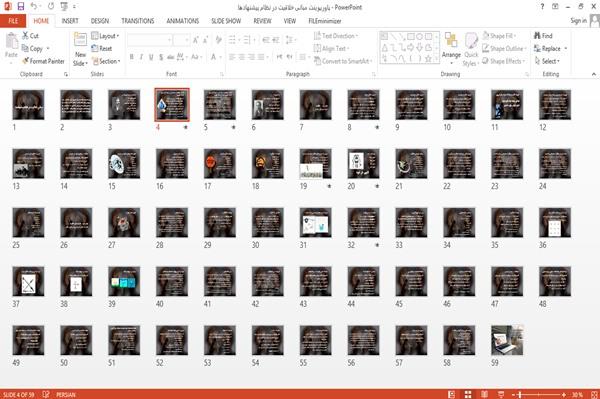Click the zoom in plus button
600x399 pixels.
pyautogui.click(x=564, y=394)
